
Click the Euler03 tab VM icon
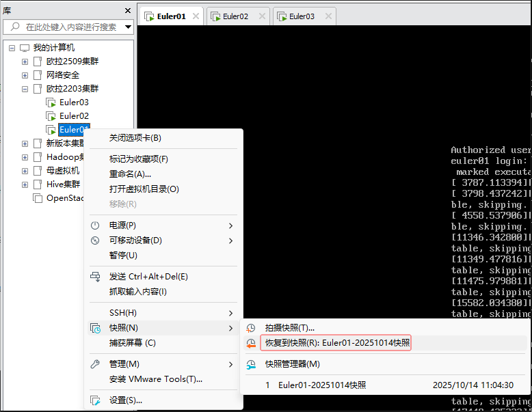282,16
